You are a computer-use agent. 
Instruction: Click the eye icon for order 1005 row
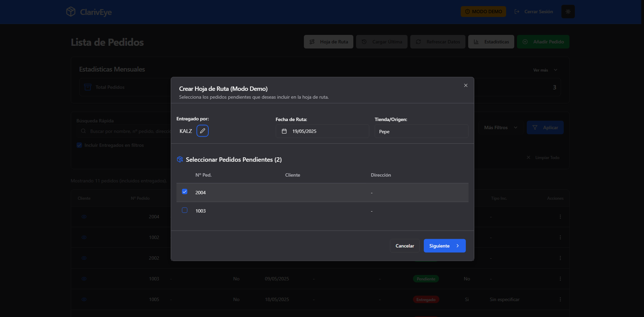[84, 299]
